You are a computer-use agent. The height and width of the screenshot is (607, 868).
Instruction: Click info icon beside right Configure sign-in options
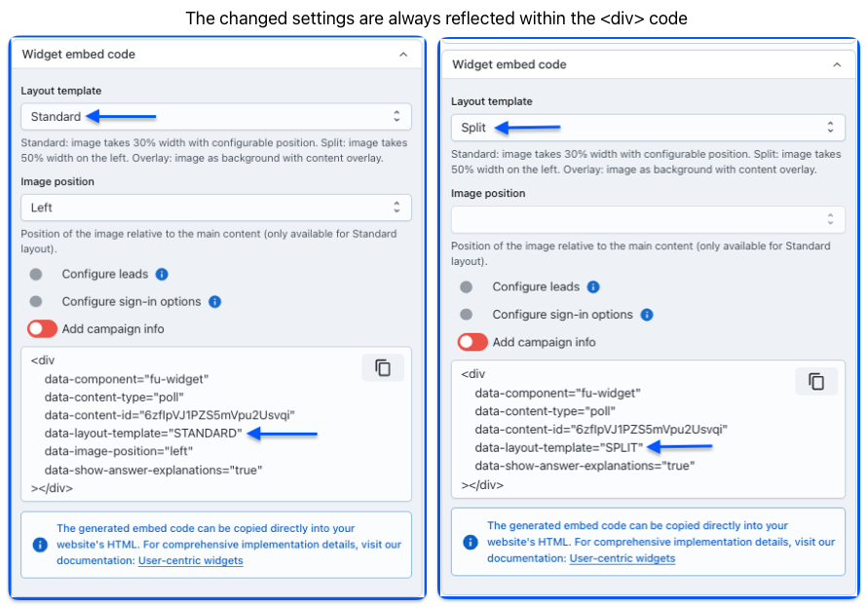pyautogui.click(x=647, y=315)
